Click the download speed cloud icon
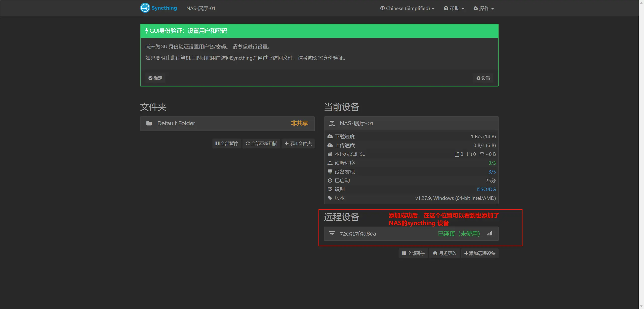 click(x=330, y=136)
